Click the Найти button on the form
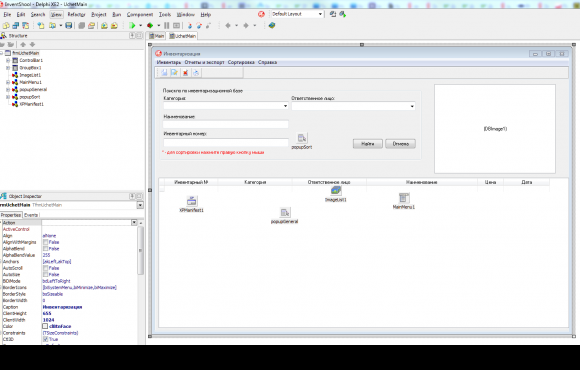The height and width of the screenshot is (370, 580). tap(368, 144)
